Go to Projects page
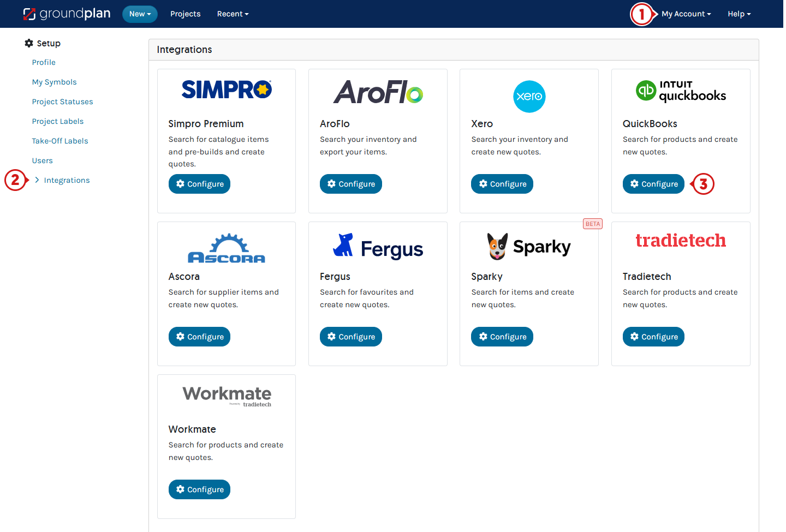The height and width of the screenshot is (532, 786). 185,14
